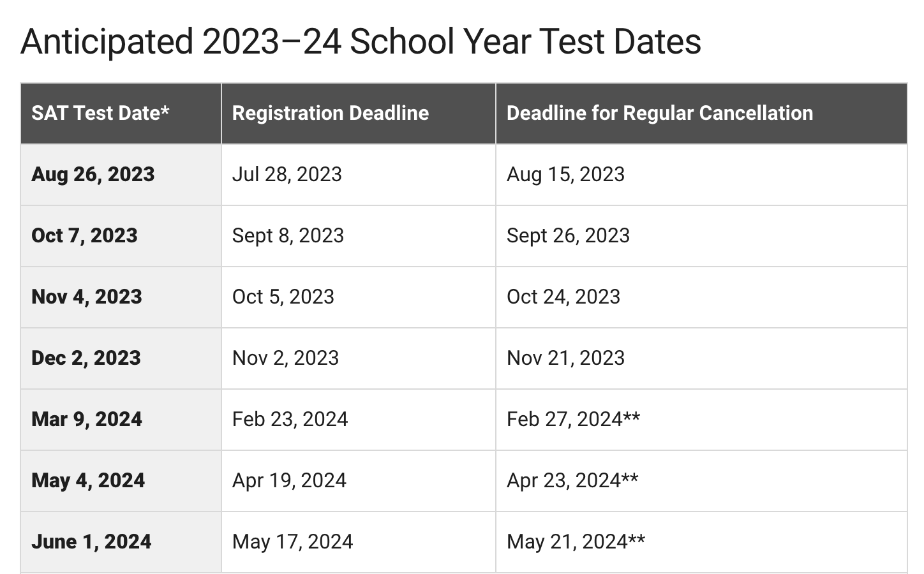Select the Sept 8, 2023 registration deadline
Image resolution: width=924 pixels, height=574 pixels.
(288, 235)
